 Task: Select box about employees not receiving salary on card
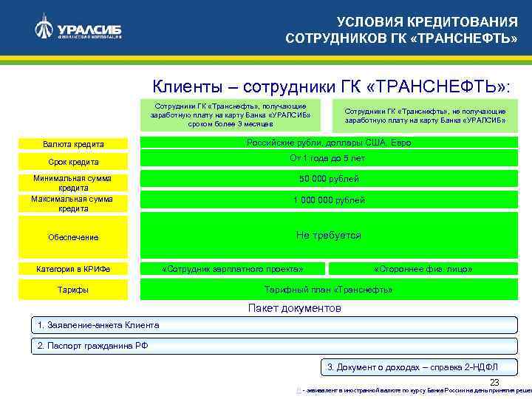(425, 116)
